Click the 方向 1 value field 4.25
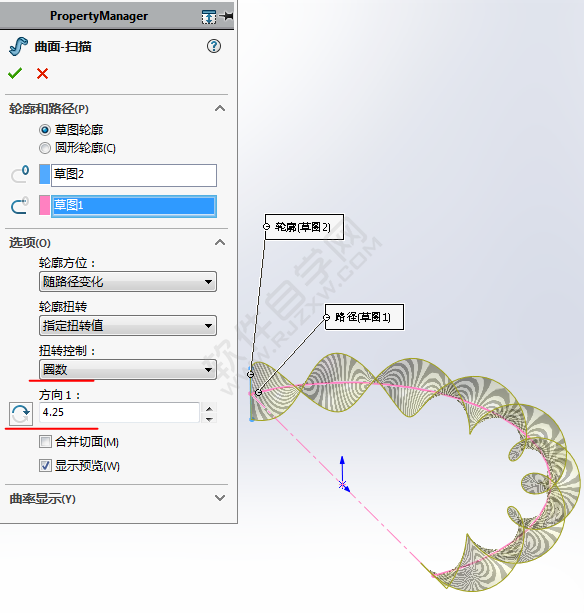 (x=120, y=412)
